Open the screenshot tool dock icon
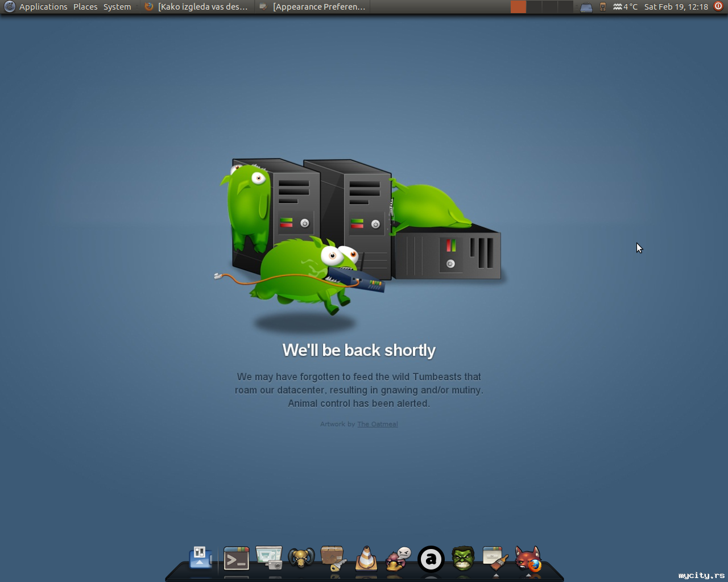The height and width of the screenshot is (582, 728). click(269, 558)
